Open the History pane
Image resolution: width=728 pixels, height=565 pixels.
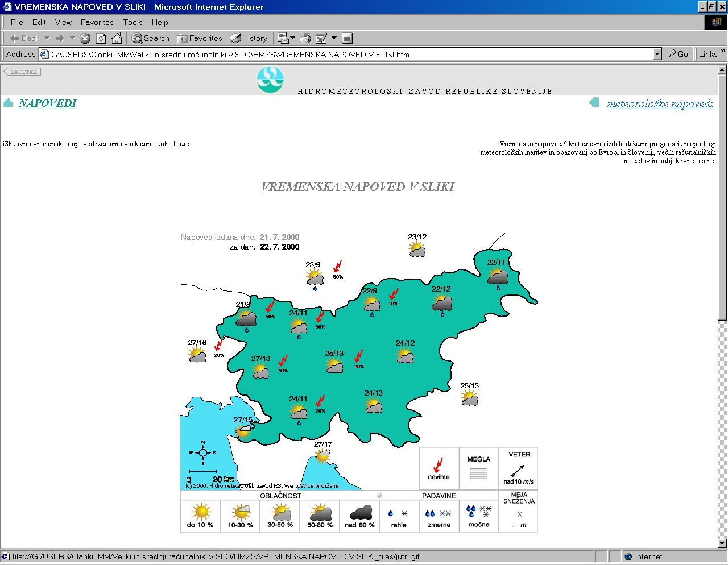click(249, 38)
